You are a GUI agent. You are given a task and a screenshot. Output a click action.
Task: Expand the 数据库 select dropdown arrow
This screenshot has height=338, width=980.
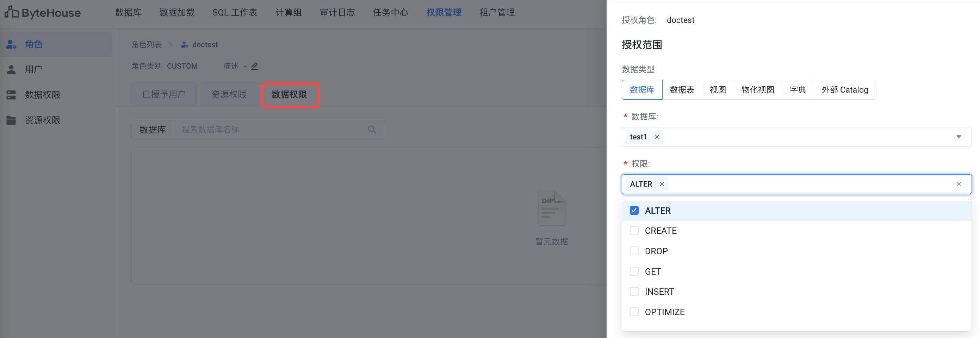pos(958,137)
